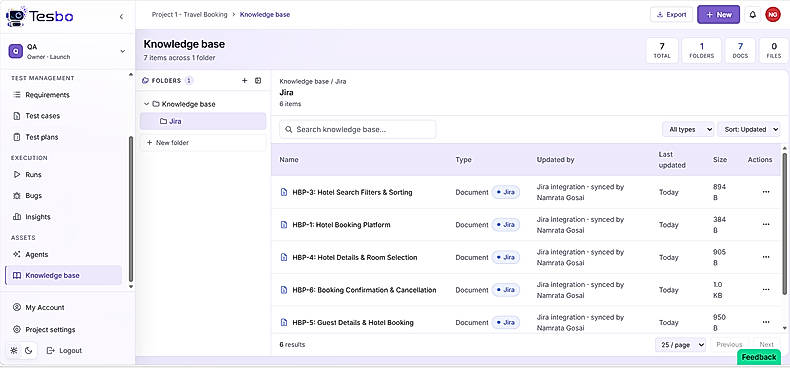Click the Previous page button
790x368 pixels.
tap(729, 345)
